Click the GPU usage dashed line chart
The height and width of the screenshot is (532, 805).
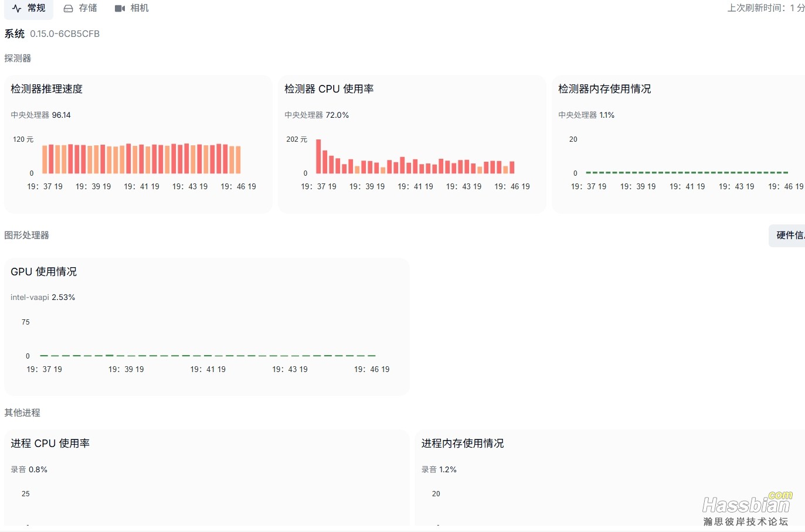coord(208,355)
